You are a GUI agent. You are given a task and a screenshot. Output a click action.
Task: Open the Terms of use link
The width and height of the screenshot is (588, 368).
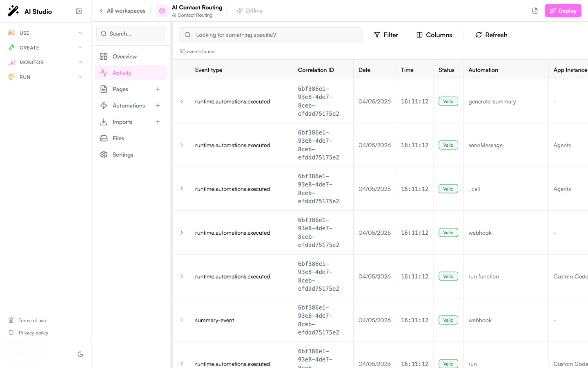[x=32, y=321]
